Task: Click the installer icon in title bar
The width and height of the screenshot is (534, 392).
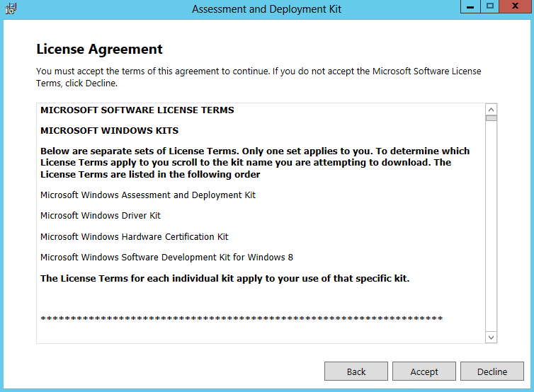Action: coord(11,8)
